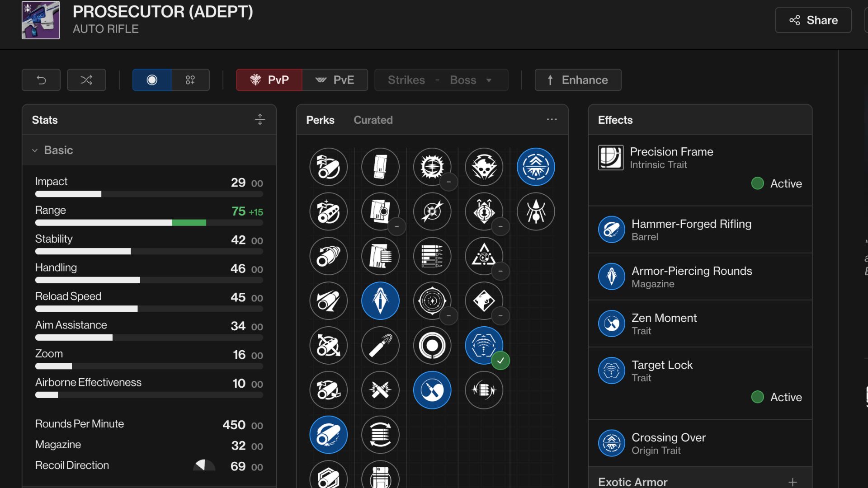
Task: Click the Precision Frame intrinsic trait icon
Action: point(611,158)
